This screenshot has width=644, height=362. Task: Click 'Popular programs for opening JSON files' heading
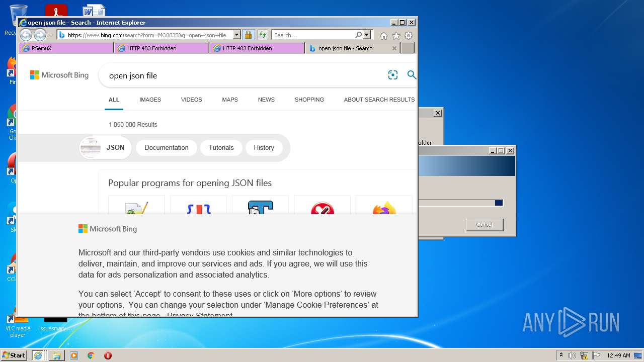(x=190, y=183)
